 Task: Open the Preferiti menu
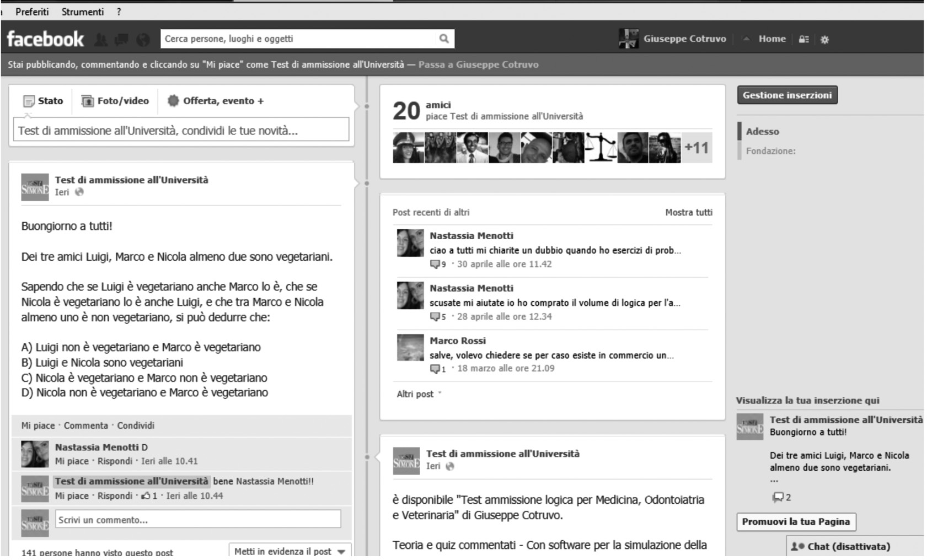point(32,12)
